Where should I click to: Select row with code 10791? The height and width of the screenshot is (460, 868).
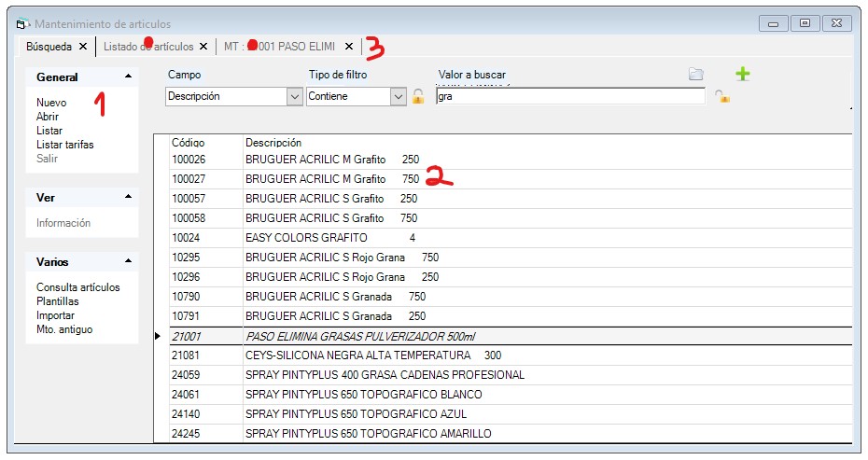[x=511, y=316]
